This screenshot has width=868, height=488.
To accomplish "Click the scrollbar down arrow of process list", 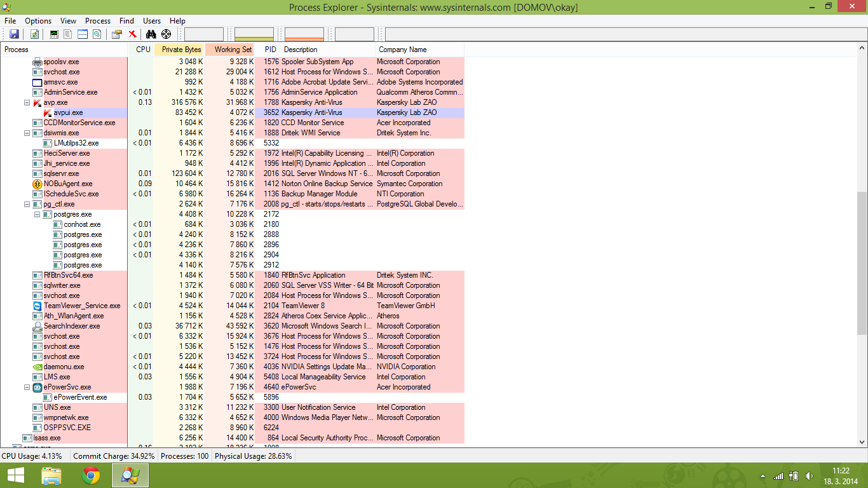I will [862, 442].
